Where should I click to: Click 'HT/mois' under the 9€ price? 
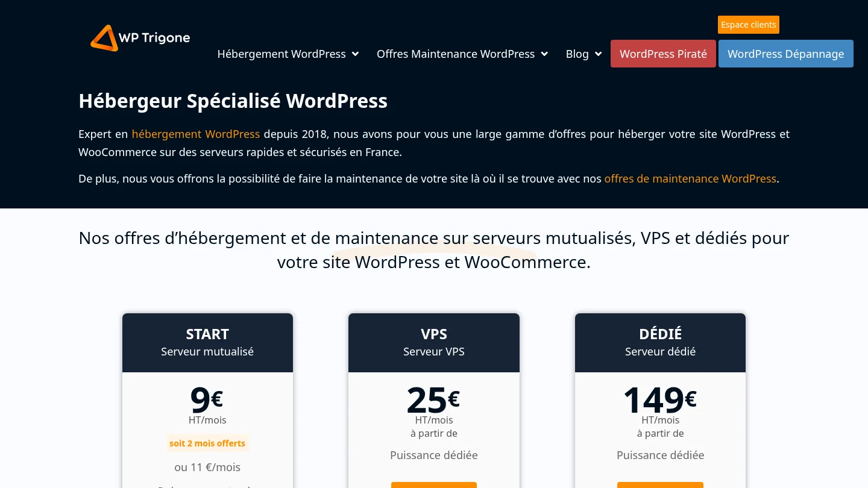click(x=207, y=420)
